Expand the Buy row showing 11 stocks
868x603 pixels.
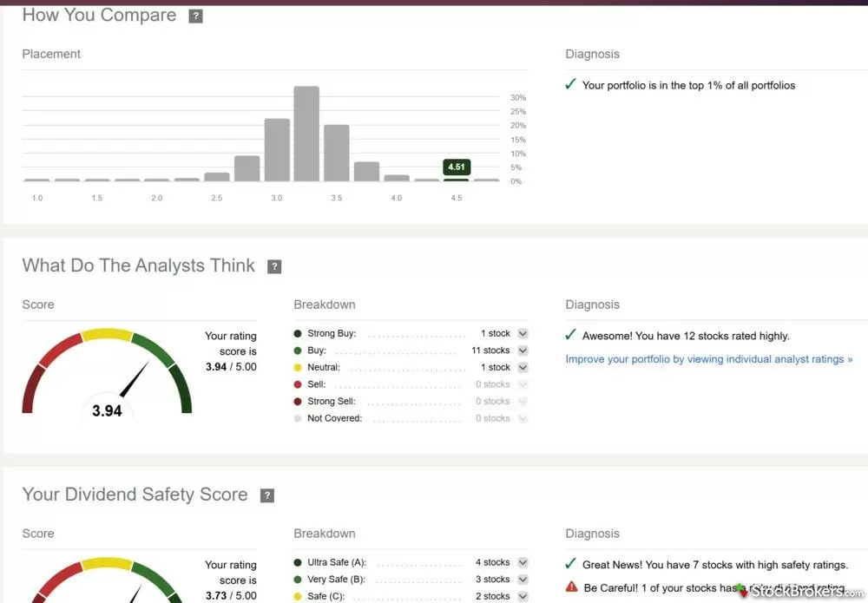(523, 351)
